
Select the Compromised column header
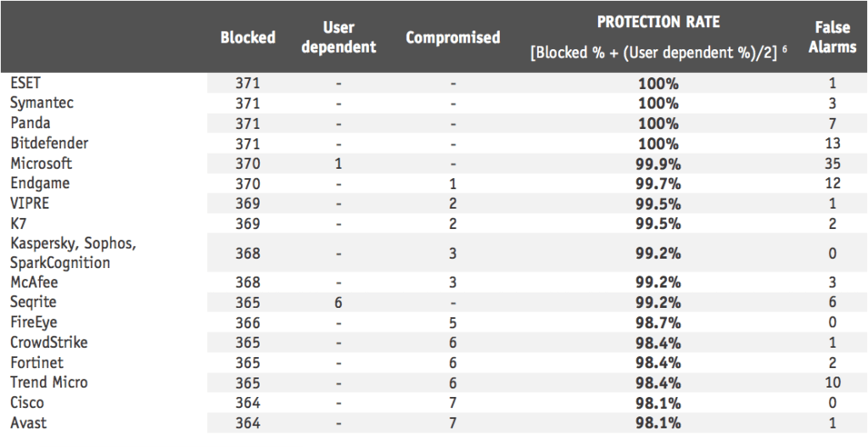(453, 37)
